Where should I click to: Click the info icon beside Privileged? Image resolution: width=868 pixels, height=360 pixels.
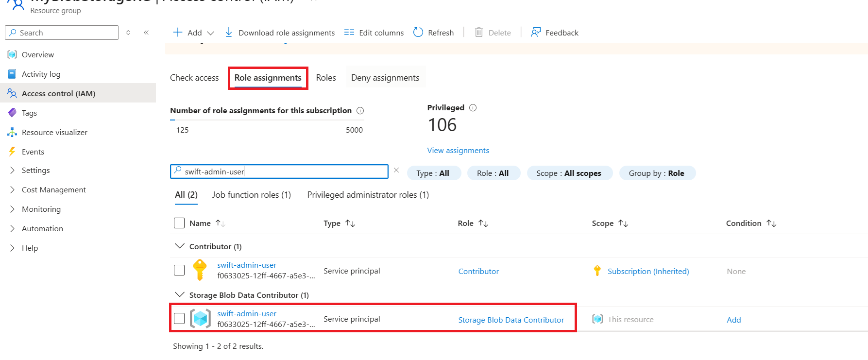pyautogui.click(x=473, y=108)
